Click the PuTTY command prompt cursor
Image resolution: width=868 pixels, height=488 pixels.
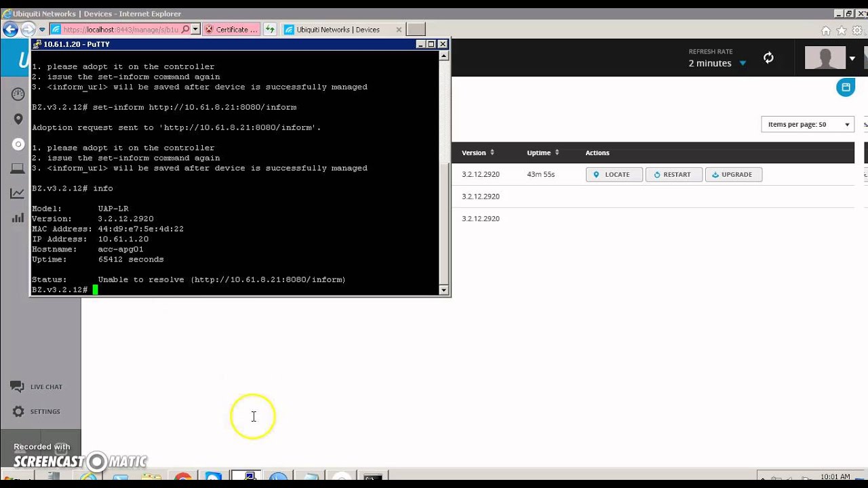96,289
